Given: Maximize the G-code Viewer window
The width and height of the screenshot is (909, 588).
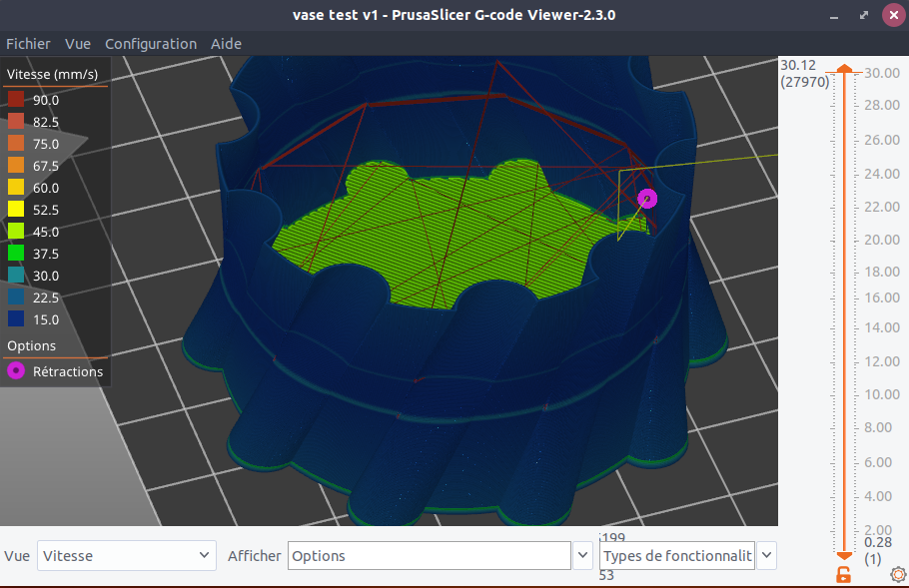Looking at the screenshot, I should coord(864,16).
